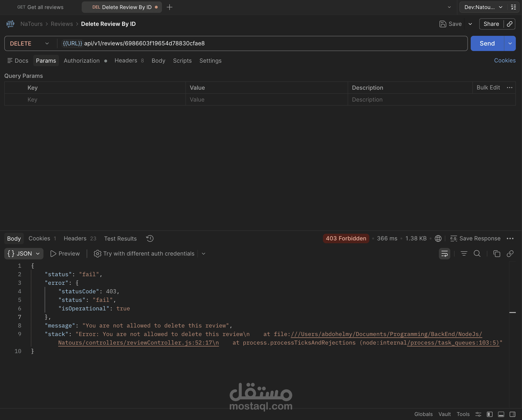Screen dimensions: 522x420
Task: Copy the response body to clipboard
Action: coord(497,254)
